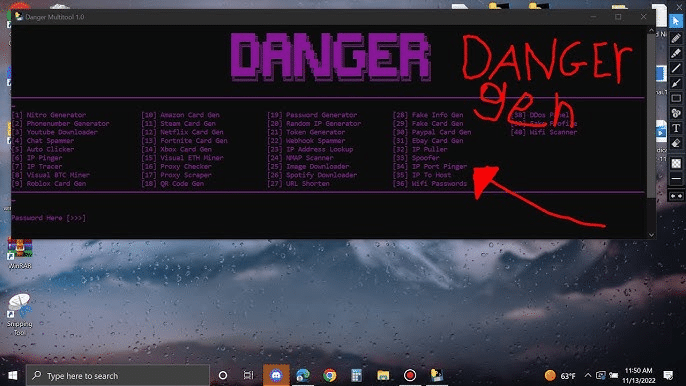Click the '[23] IP Address Lookup' entry

coord(310,149)
